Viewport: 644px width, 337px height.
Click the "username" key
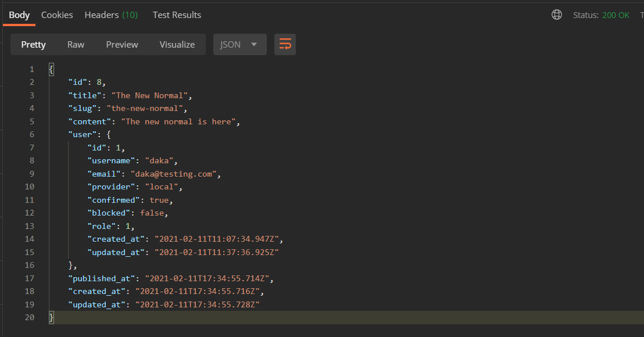pos(111,160)
